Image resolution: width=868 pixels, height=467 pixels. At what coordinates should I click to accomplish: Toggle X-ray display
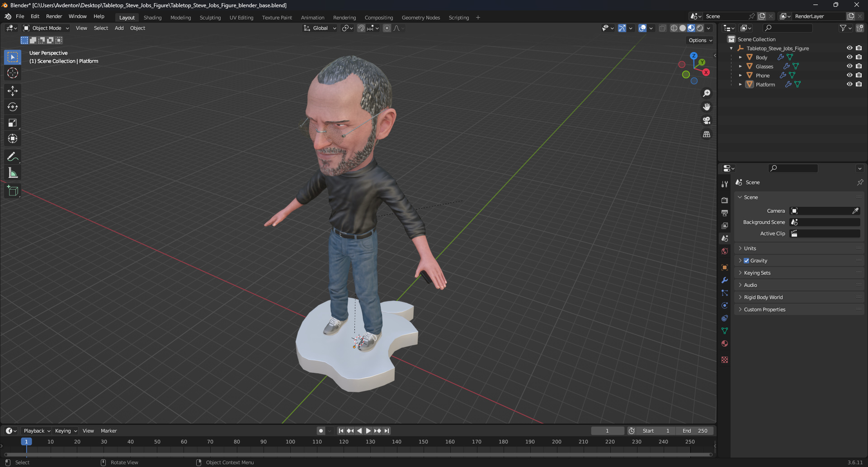663,28
